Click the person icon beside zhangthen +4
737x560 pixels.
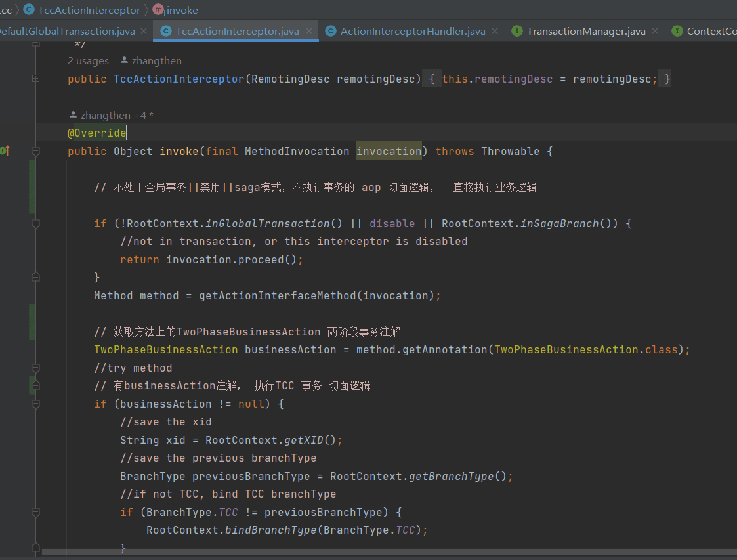coord(73,114)
